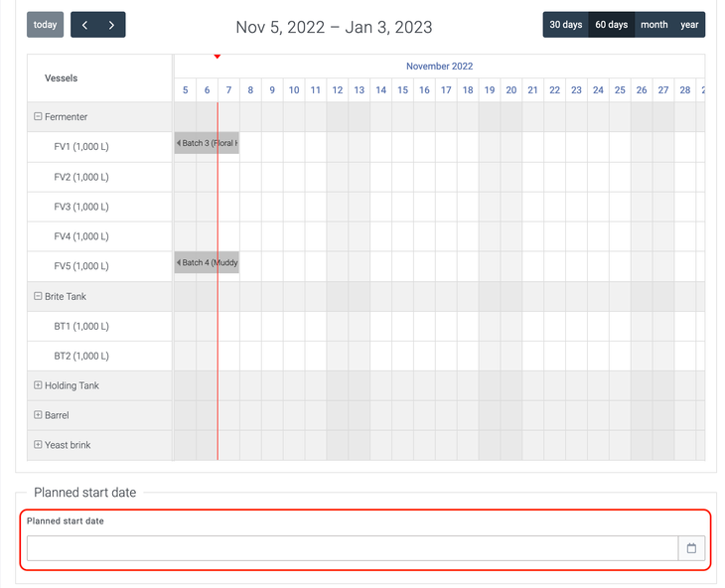
Task: Jump to today button
Action: tap(46, 25)
